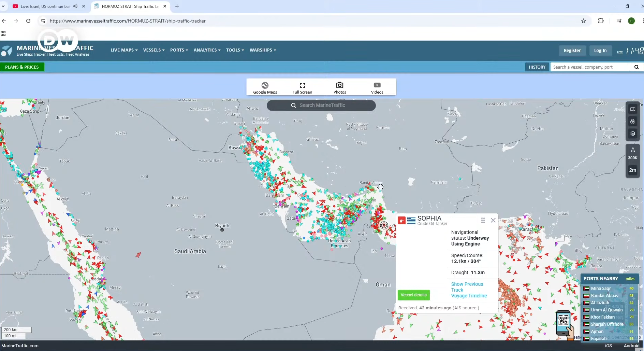Expand the WARSHIPS menu

263,50
